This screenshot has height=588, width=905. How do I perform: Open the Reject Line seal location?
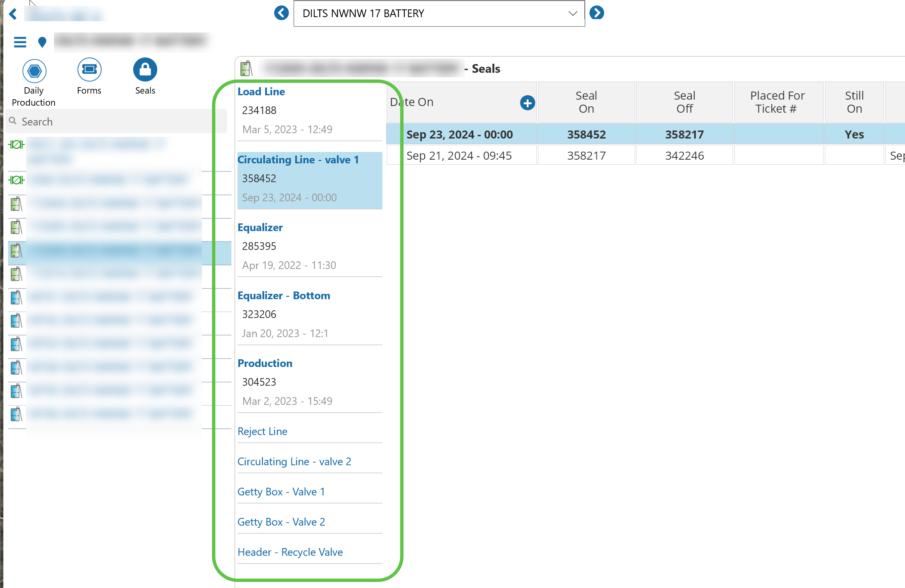(262, 431)
